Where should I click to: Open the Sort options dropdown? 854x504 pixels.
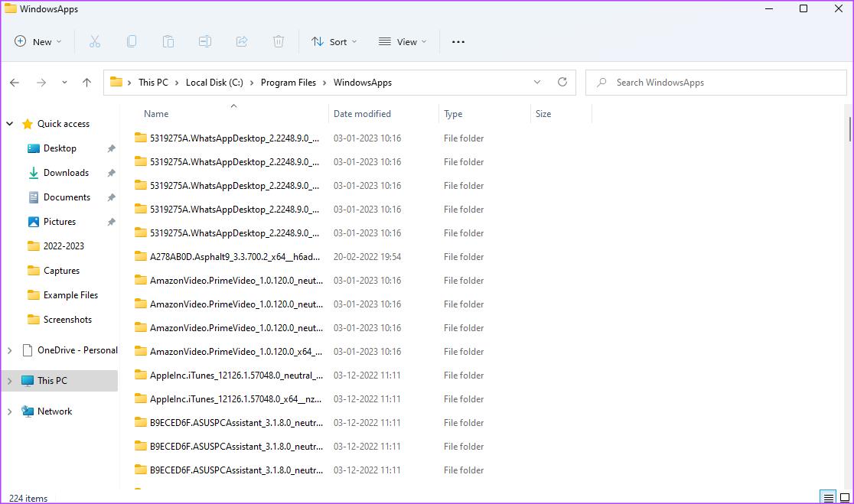tap(334, 42)
